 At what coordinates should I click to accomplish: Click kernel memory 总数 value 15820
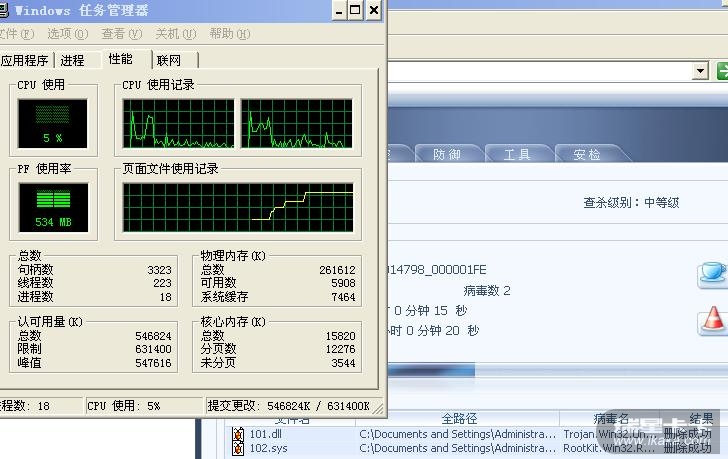[x=340, y=336]
